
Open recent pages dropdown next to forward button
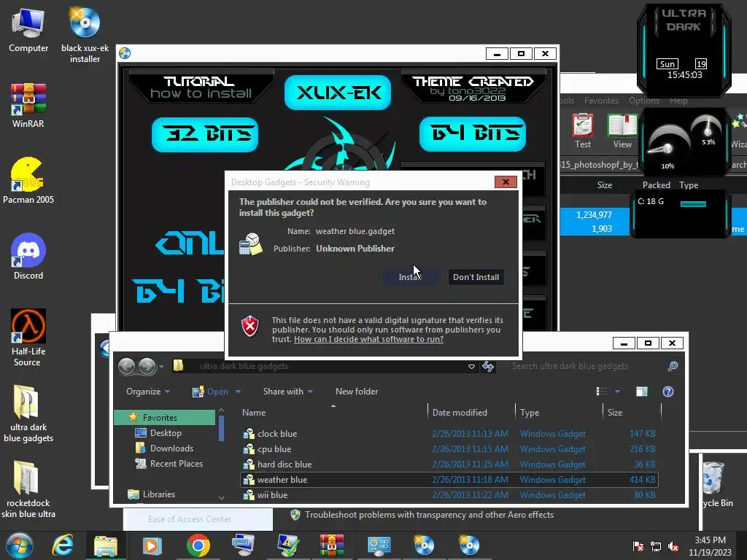pos(162,366)
